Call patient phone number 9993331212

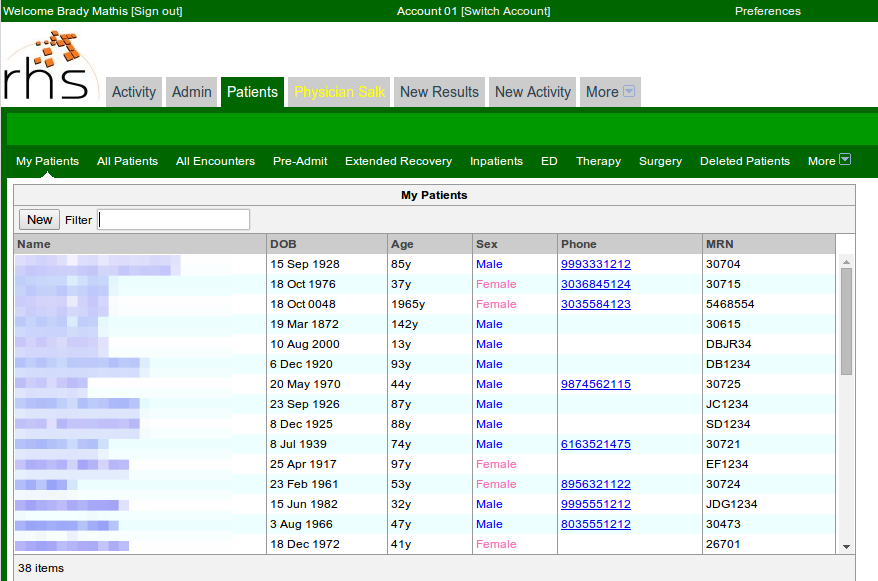point(594,264)
